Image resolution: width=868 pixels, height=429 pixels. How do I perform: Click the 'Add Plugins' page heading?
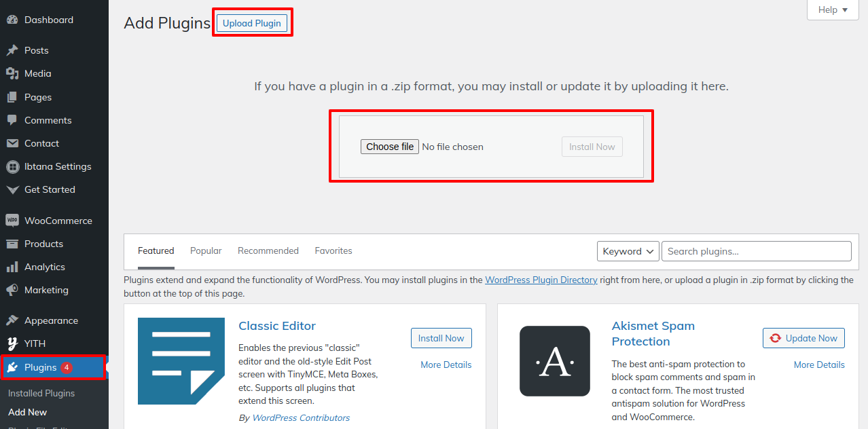[x=167, y=23]
